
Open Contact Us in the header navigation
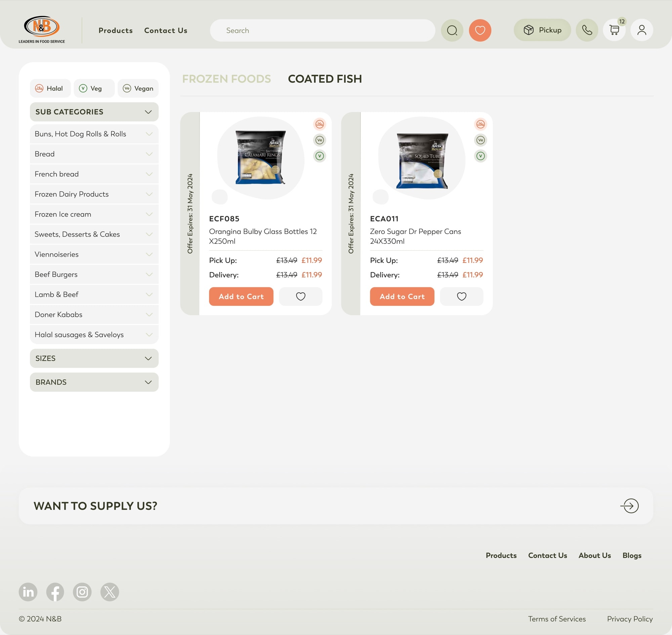(x=166, y=31)
